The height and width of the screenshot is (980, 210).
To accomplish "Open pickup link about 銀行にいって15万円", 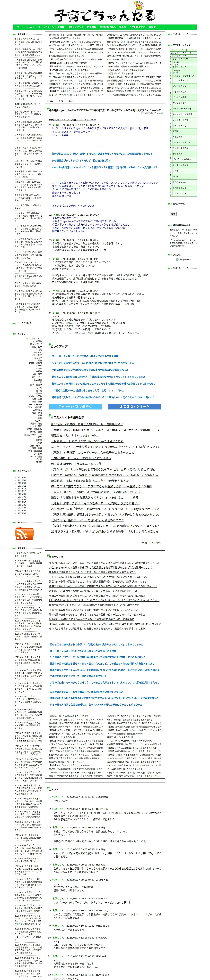I will [104, 384].
